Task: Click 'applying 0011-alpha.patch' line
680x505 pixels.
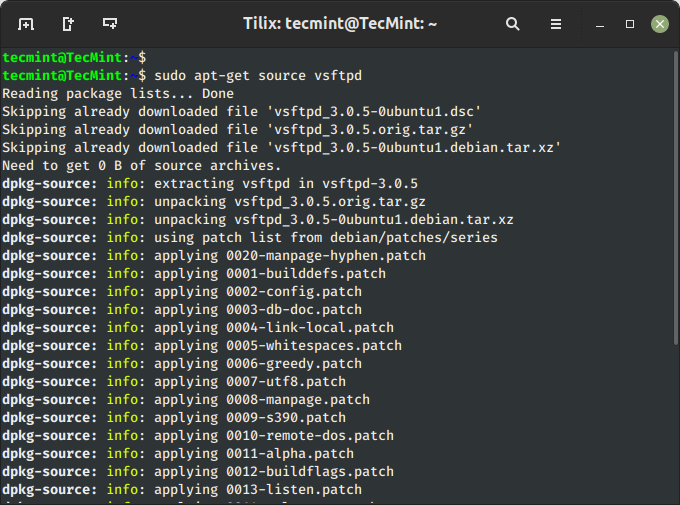Action: [x=178, y=454]
